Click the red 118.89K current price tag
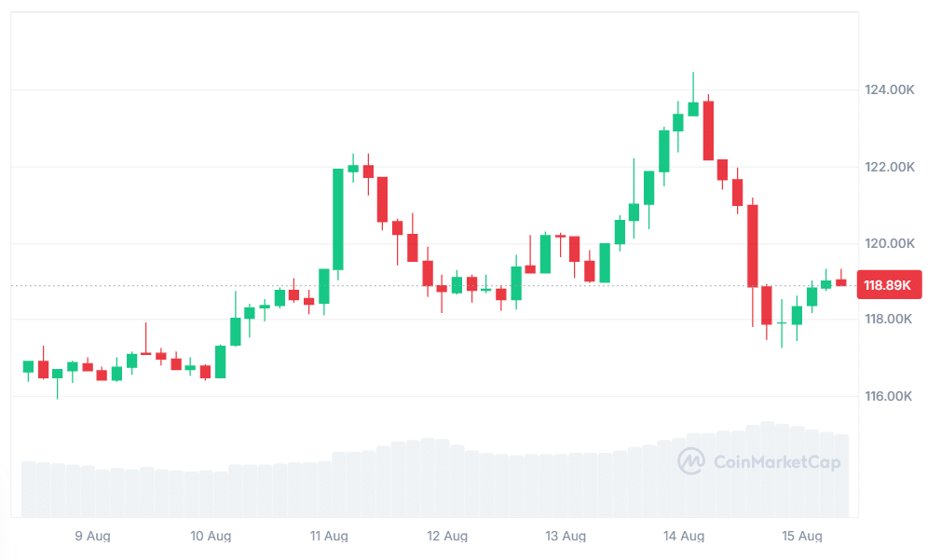 coord(889,285)
